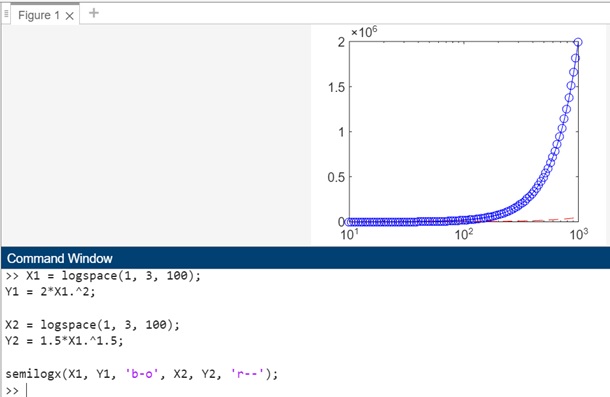The image size is (610, 397).
Task: Add a new figure tab with plus
Action: pos(94,13)
